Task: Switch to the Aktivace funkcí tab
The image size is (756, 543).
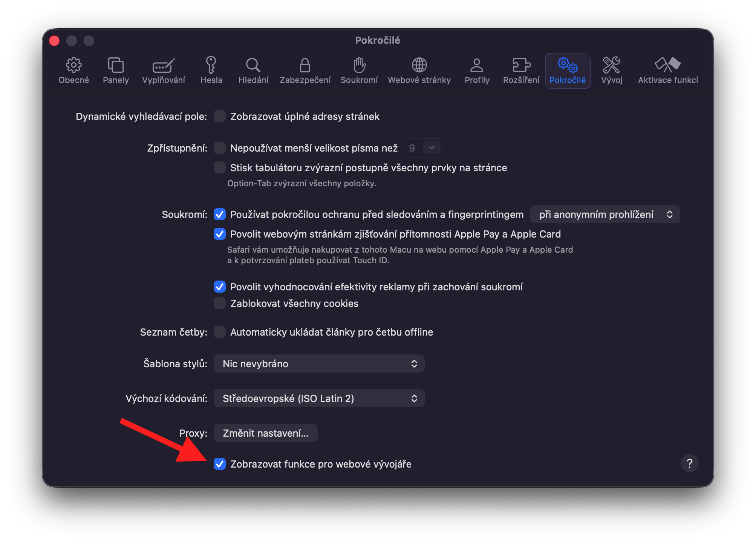Action: pos(668,71)
